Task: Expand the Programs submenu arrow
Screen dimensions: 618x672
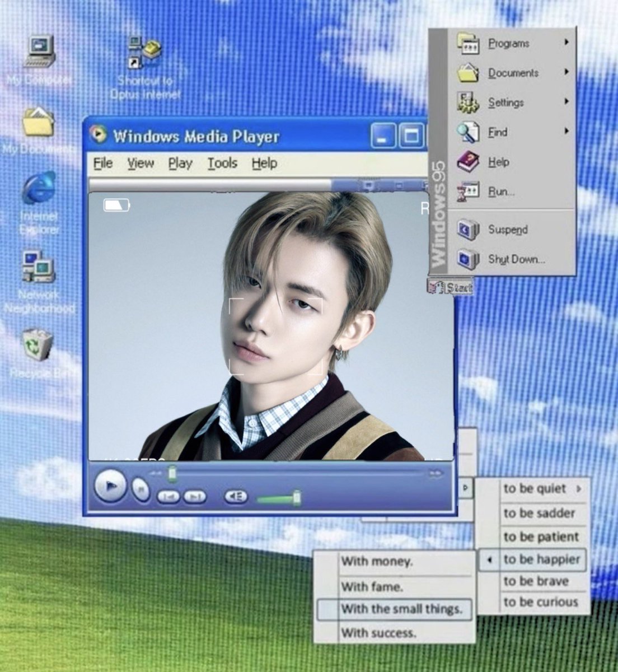Action: point(566,42)
